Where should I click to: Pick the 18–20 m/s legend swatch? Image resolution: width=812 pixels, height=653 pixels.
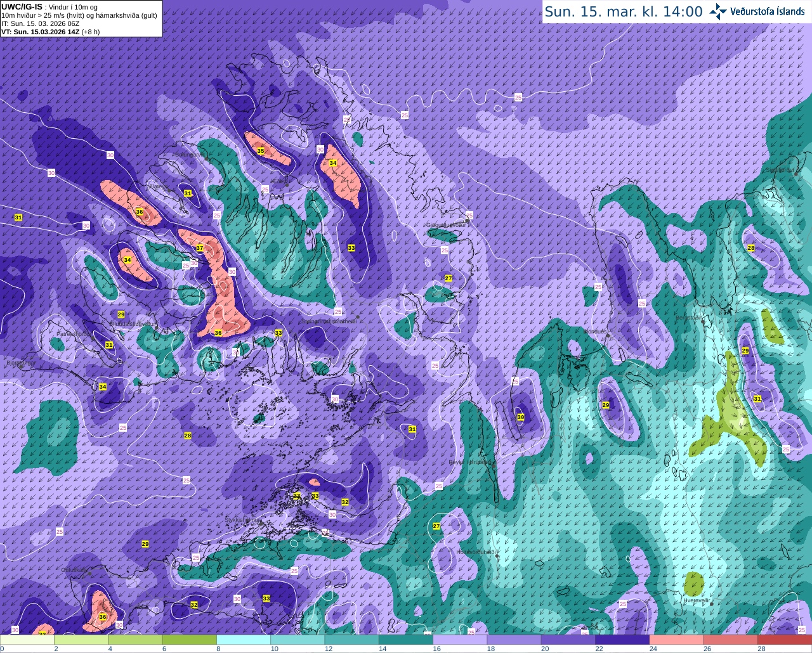pyautogui.click(x=514, y=640)
